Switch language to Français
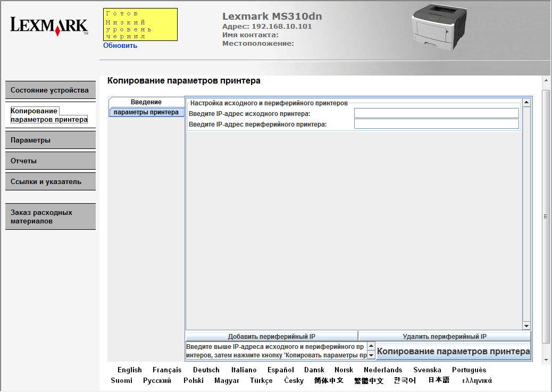Viewport: 552px width, 392px height. (167, 370)
